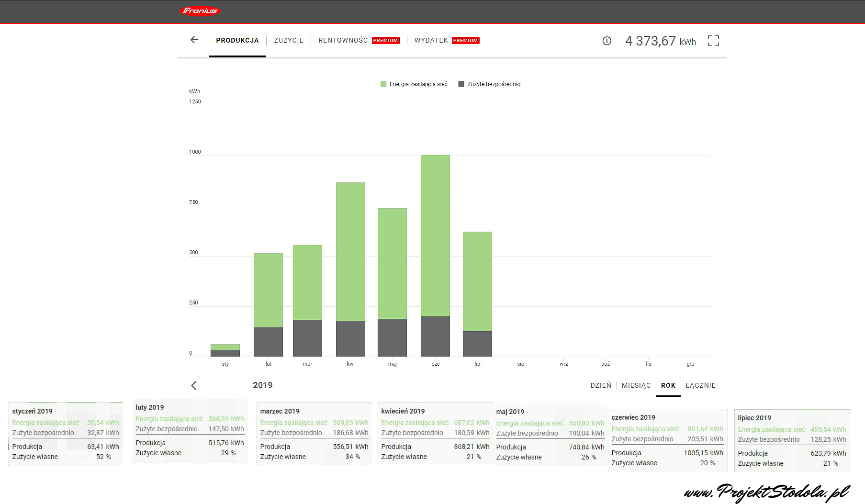Switch chart range to Miesiąc

(636, 385)
